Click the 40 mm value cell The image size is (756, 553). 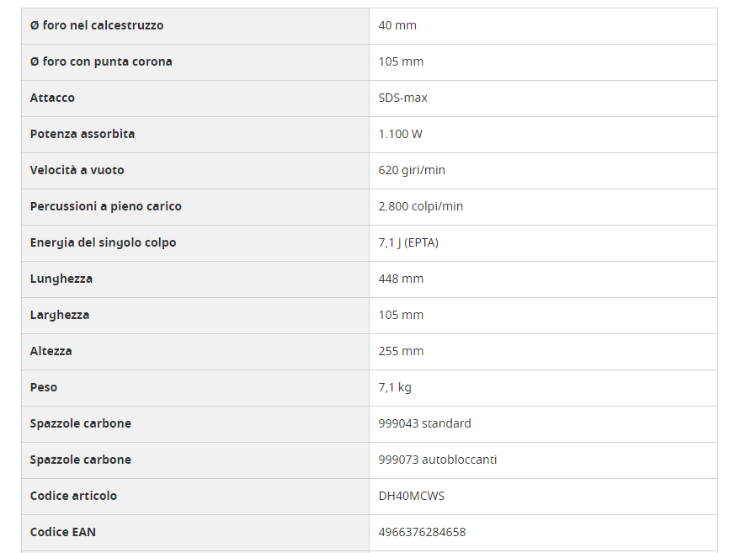tap(397, 25)
